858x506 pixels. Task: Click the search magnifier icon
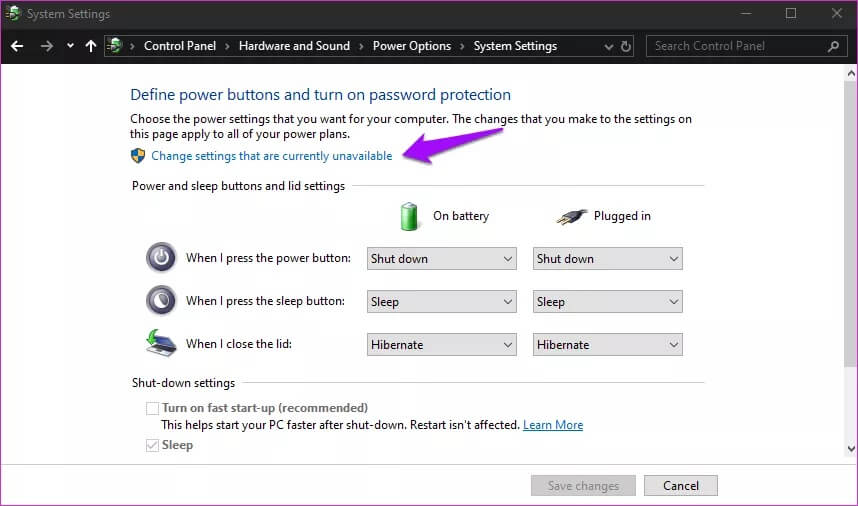point(832,46)
